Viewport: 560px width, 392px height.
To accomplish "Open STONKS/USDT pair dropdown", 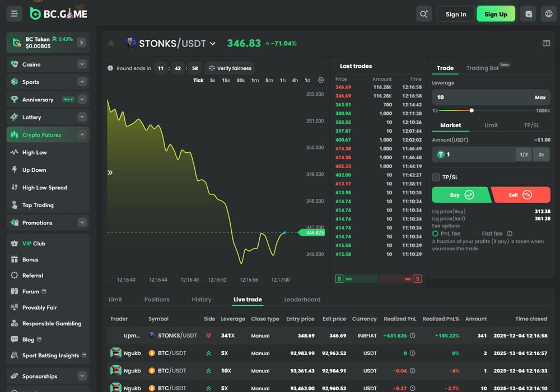I will tap(212, 44).
